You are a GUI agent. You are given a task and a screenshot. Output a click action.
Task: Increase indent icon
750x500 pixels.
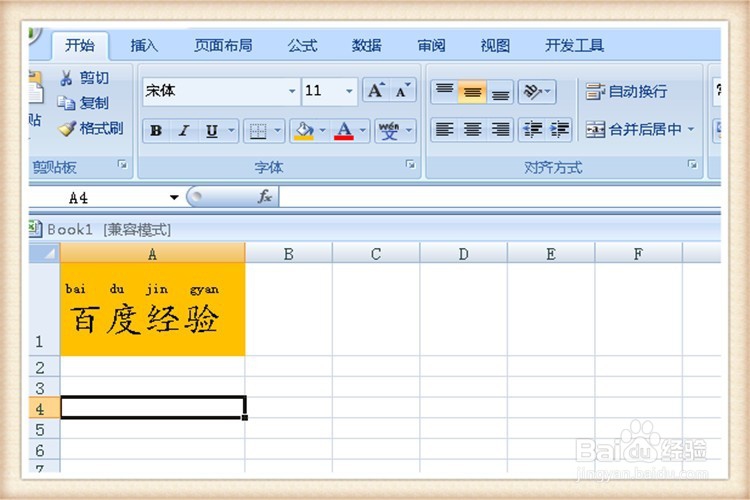point(559,129)
